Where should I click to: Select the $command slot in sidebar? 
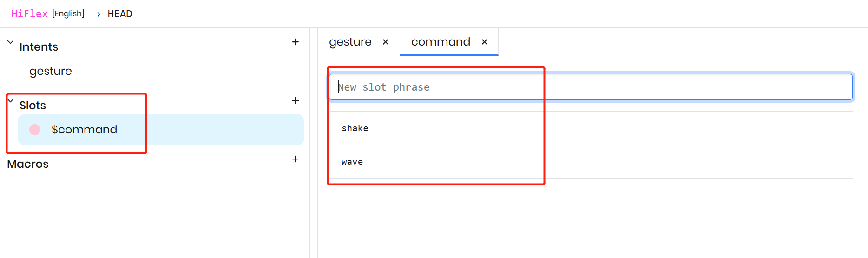[x=84, y=130]
